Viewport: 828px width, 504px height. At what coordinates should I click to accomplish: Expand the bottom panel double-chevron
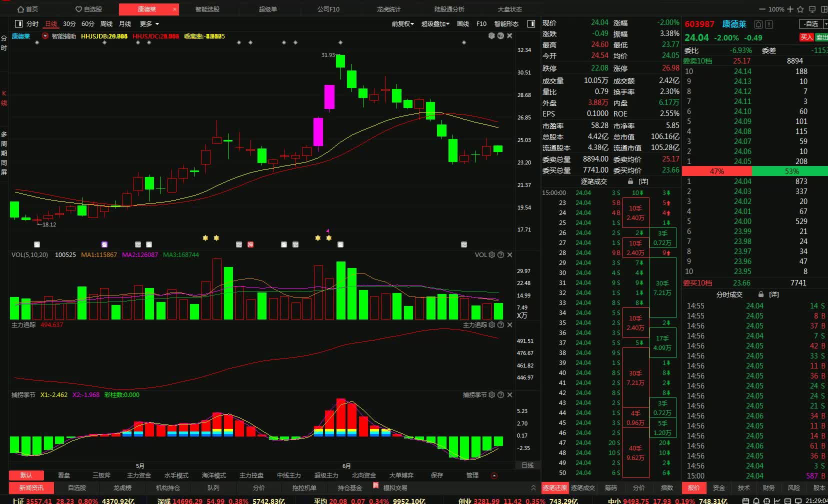pos(533,487)
